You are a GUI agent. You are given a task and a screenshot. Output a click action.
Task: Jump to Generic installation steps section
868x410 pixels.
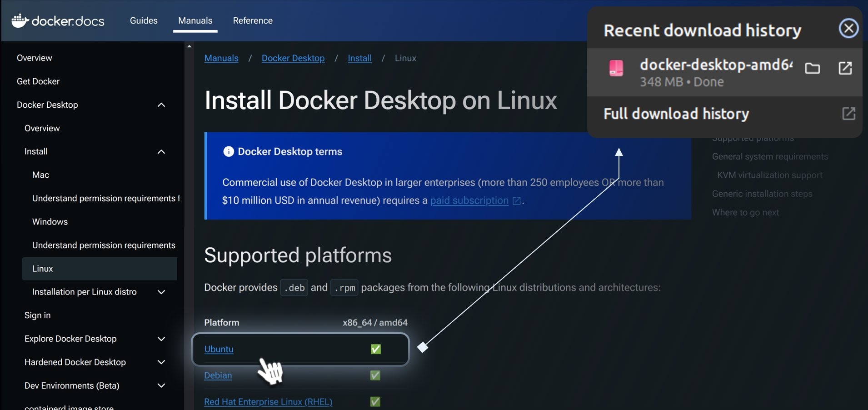click(x=762, y=194)
